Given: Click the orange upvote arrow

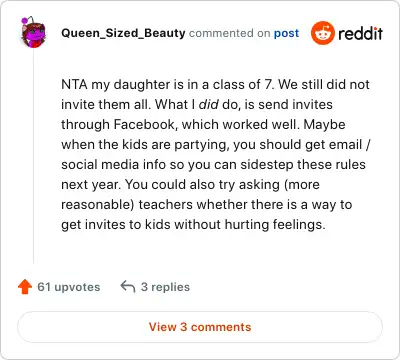Looking at the screenshot, I should 25,287.
